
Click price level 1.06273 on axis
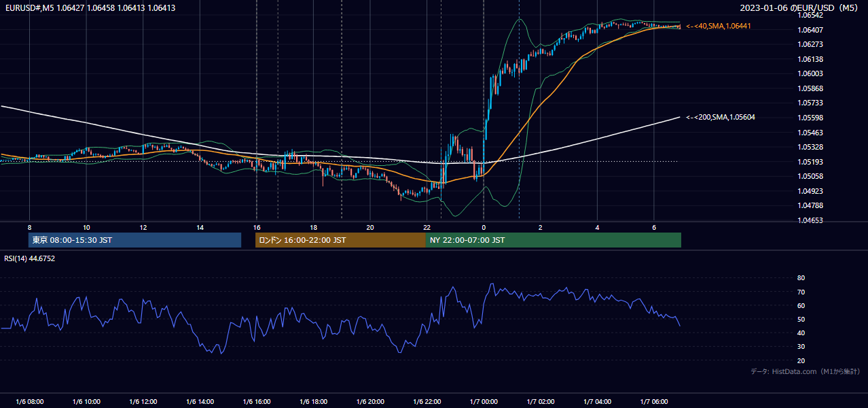810,44
